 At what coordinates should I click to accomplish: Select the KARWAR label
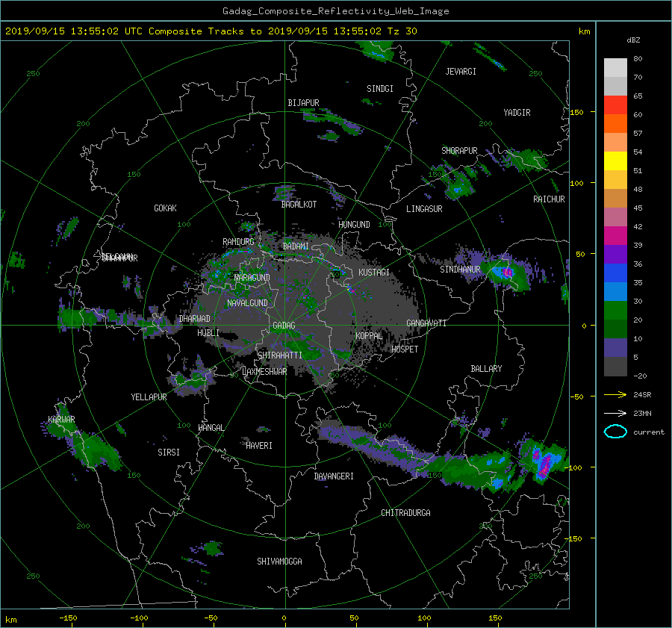[61, 420]
